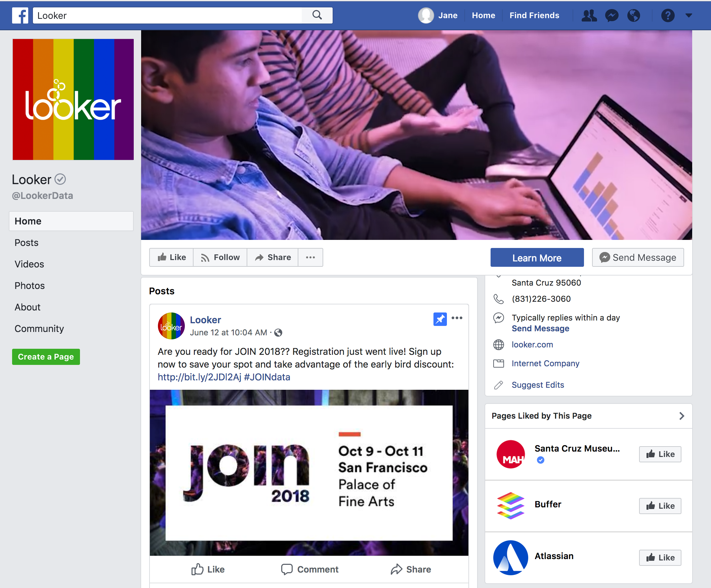Image resolution: width=711 pixels, height=588 pixels.
Task: Share the Looker page
Action: click(x=273, y=257)
